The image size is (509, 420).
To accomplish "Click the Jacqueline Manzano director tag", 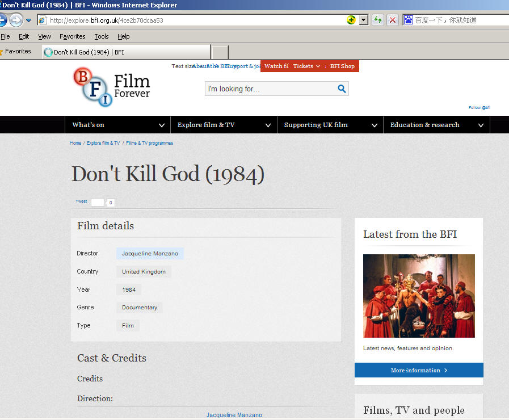I will point(150,254).
